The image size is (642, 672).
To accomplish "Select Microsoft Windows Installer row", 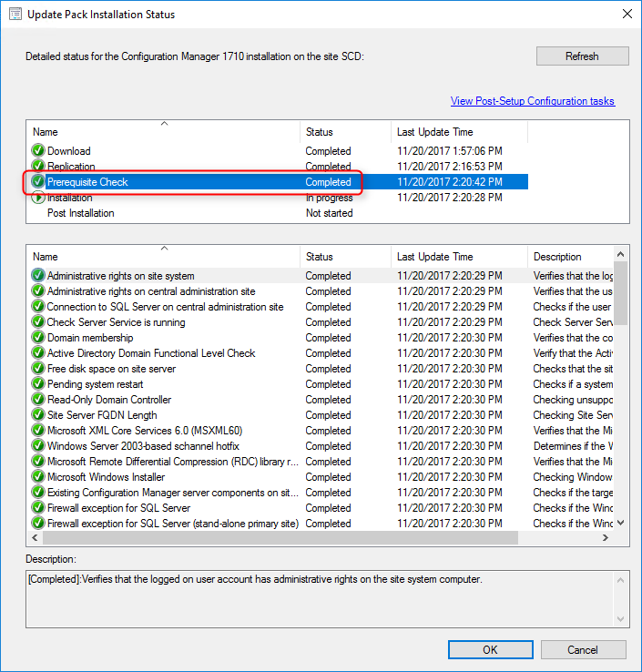I will (321, 476).
